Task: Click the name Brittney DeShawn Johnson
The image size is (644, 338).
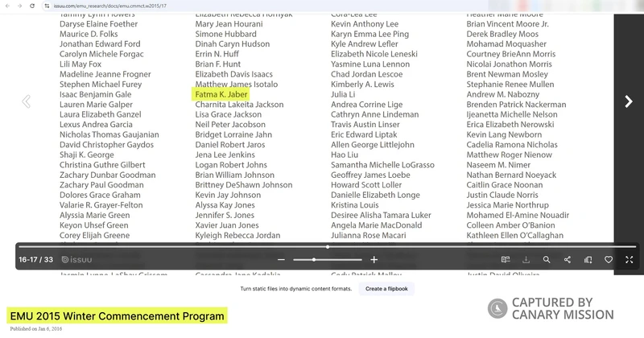Action: (x=244, y=185)
